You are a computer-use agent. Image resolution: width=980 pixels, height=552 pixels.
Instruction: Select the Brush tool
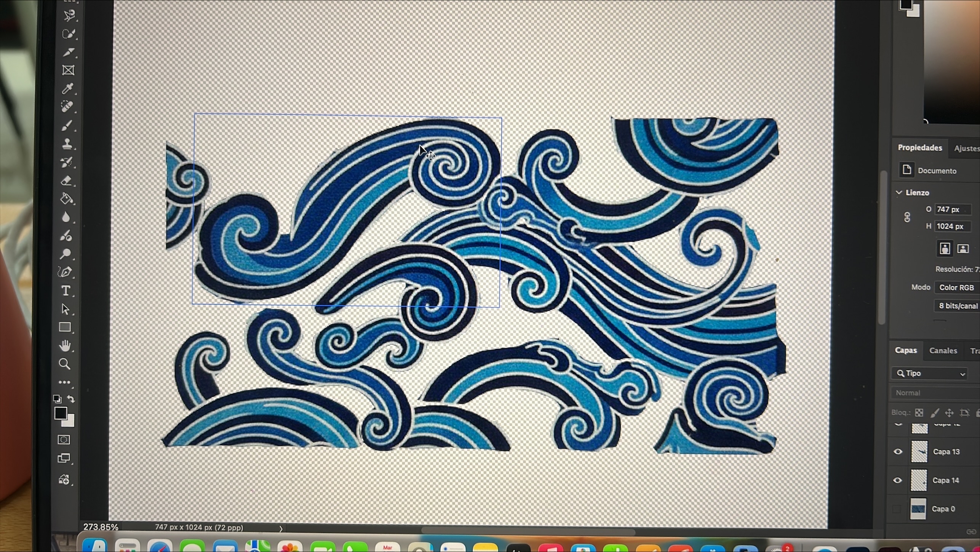(67, 126)
